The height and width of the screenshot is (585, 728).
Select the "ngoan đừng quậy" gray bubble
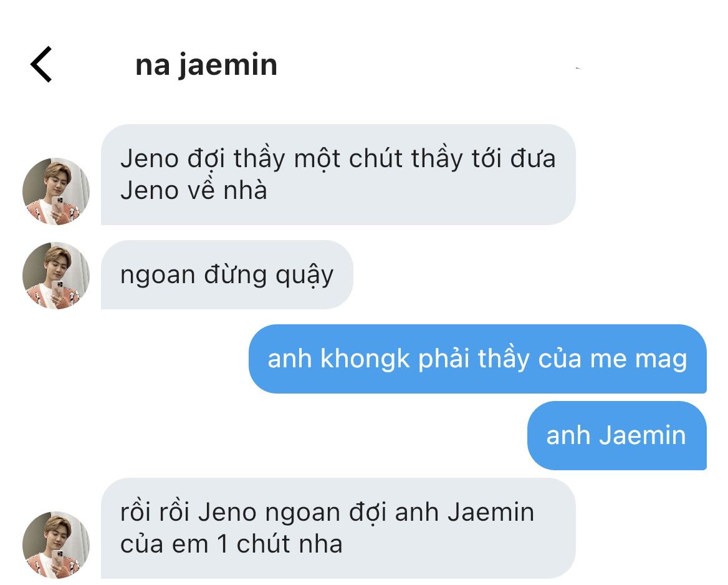pos(227,275)
